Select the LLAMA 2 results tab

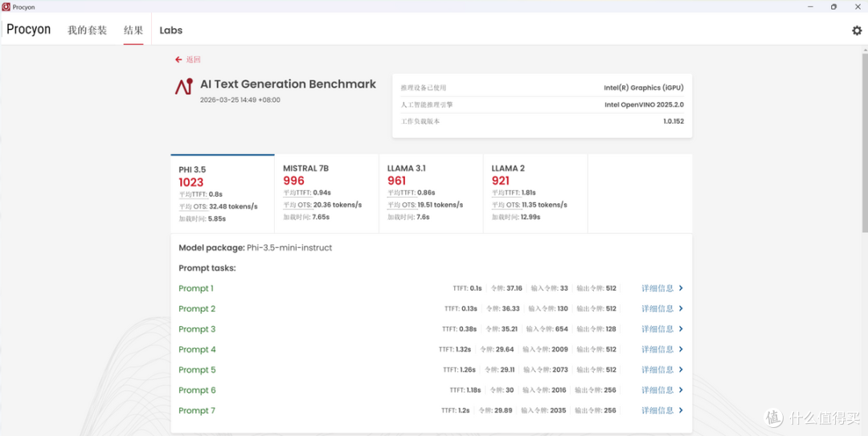(535, 194)
